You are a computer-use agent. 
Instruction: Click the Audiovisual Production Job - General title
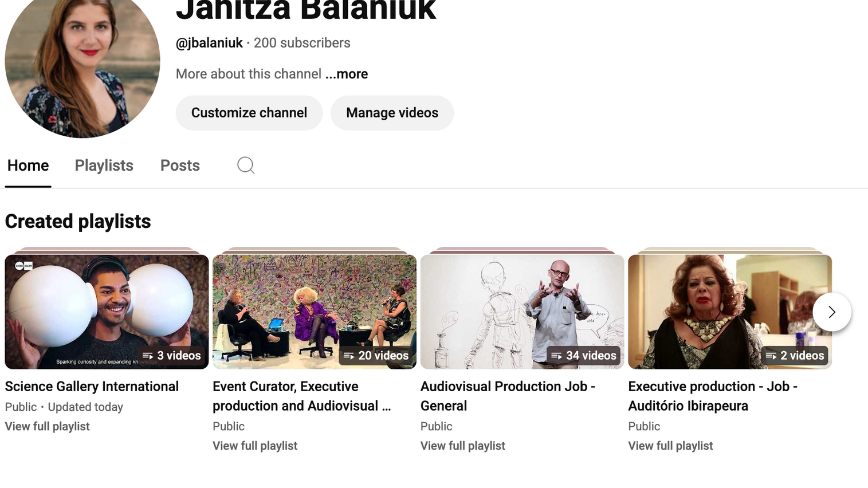tap(507, 396)
